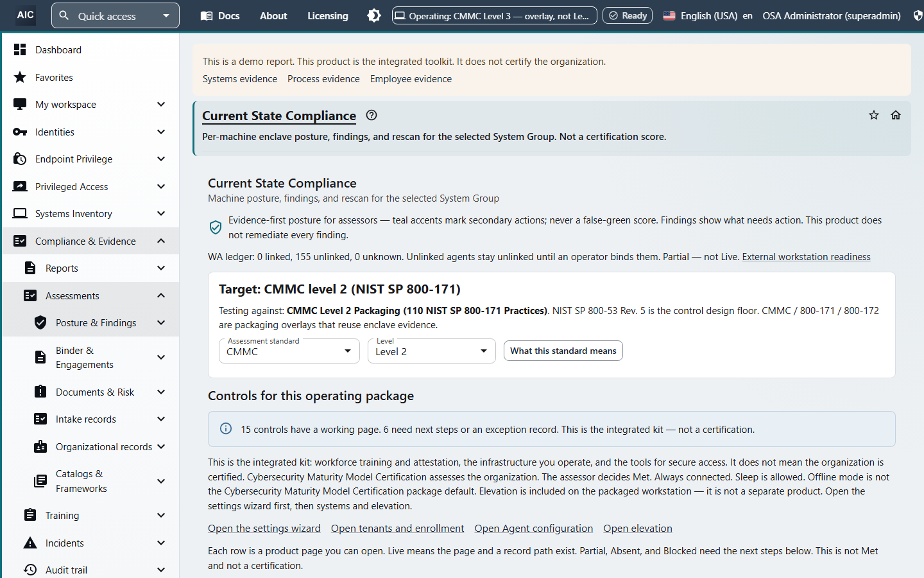
Task: Click the Identities key icon
Action: pyautogui.click(x=20, y=132)
